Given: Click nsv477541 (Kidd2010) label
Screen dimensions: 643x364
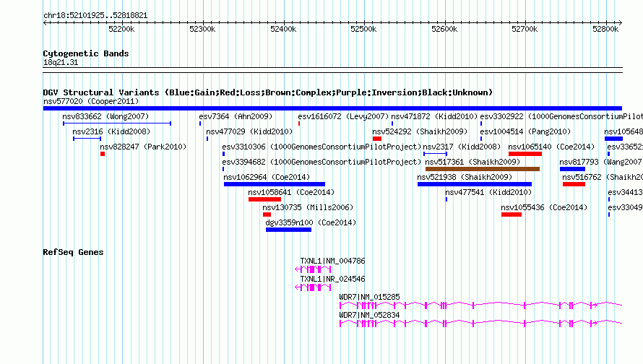Looking at the screenshot, I should [x=488, y=192].
